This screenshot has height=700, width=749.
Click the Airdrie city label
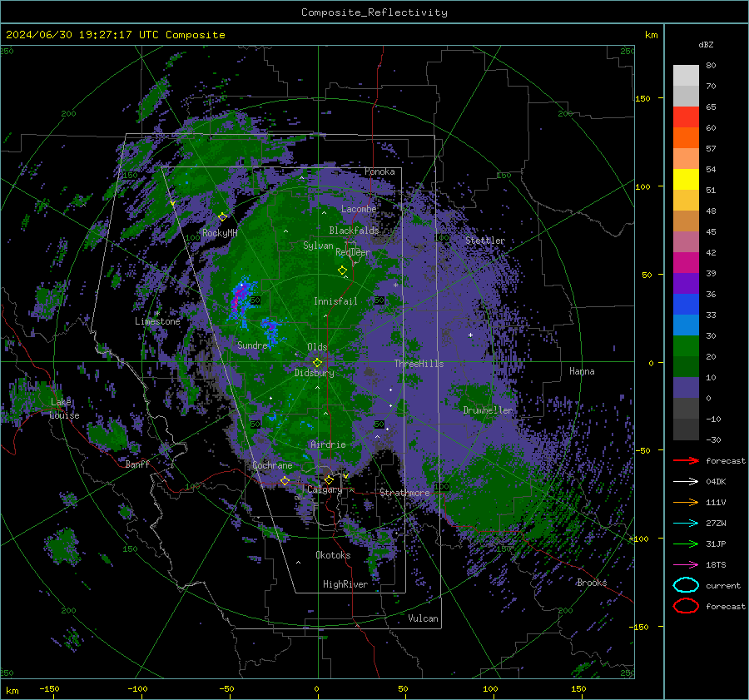[x=328, y=444]
